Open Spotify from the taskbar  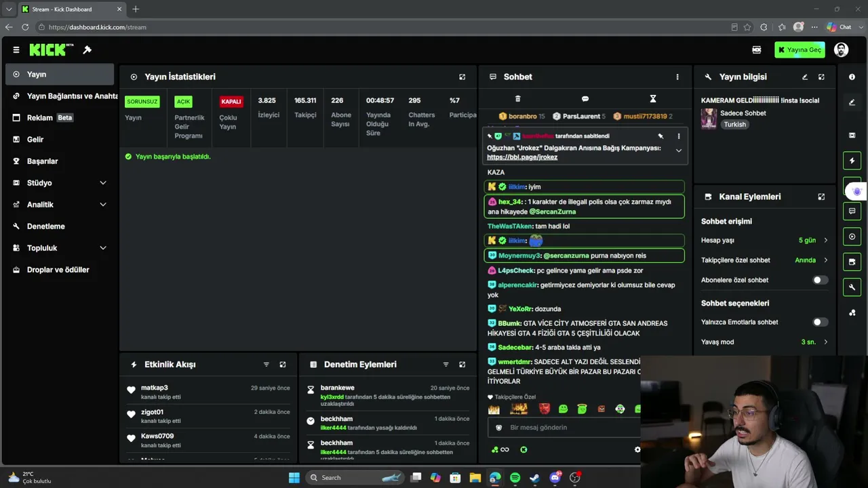pos(515,478)
